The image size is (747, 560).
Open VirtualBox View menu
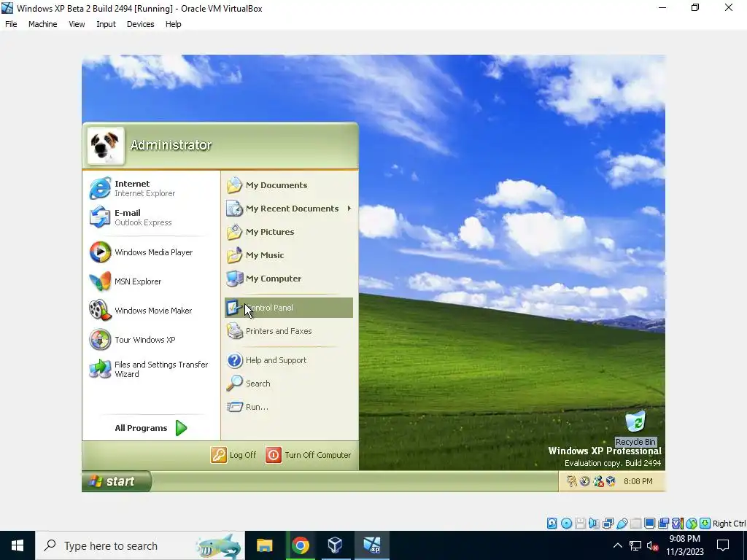(77, 24)
